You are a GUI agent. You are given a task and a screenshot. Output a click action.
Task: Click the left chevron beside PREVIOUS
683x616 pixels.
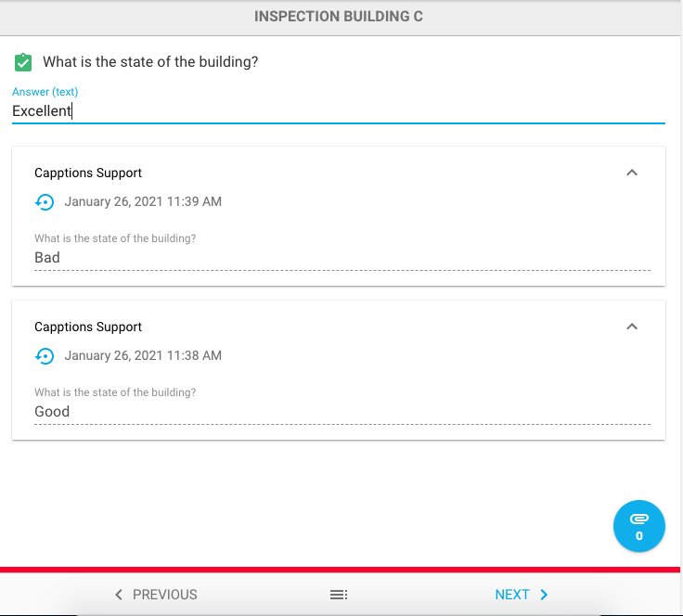(119, 595)
